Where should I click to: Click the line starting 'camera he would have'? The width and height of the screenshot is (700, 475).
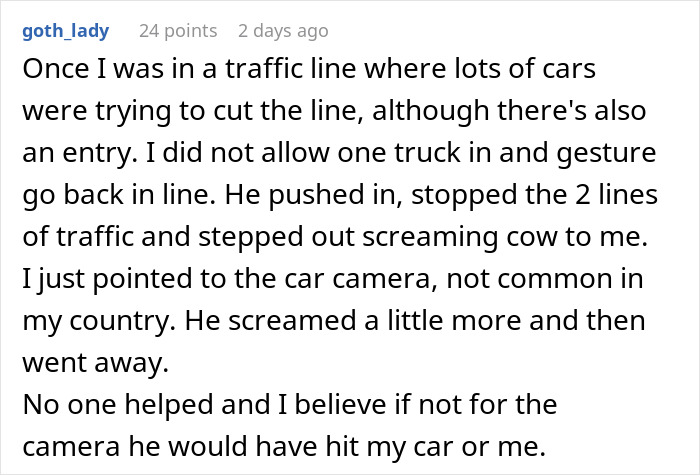[284, 446]
